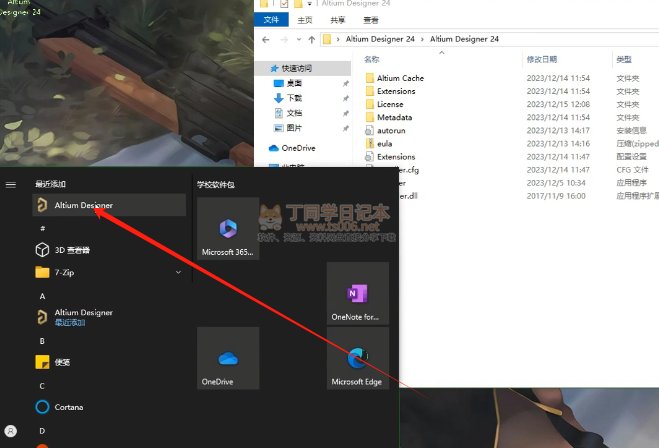Open the OneNote tile
This screenshot has width=659, height=448.
[358, 293]
